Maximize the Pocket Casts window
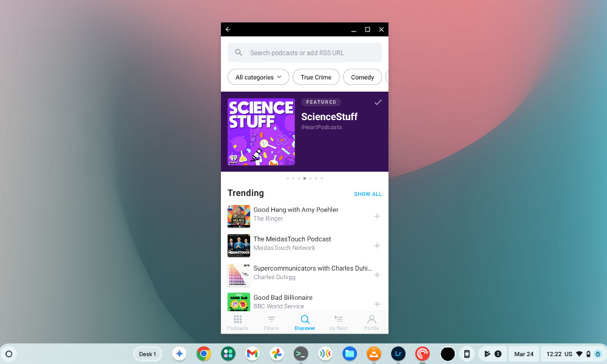This screenshot has width=607, height=364. (367, 29)
